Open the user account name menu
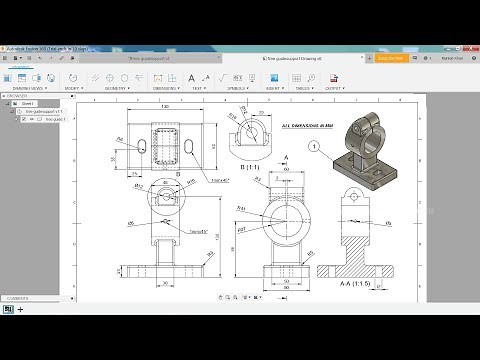Image resolution: width=480 pixels, height=360 pixels. coord(452,58)
